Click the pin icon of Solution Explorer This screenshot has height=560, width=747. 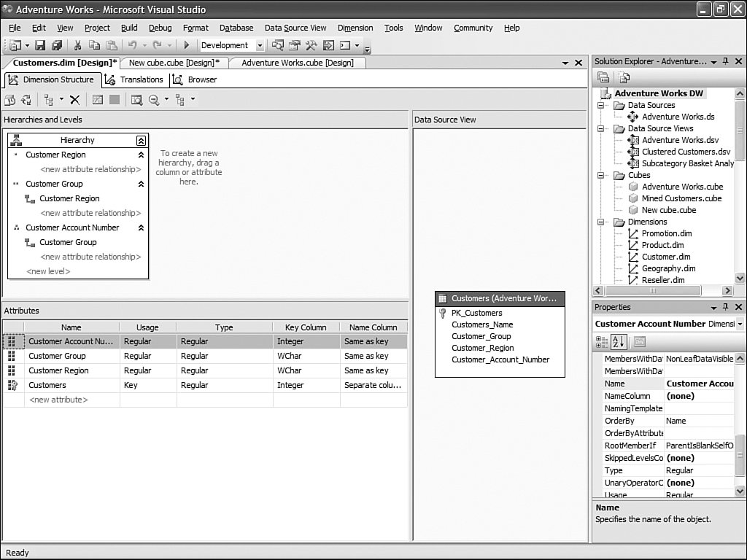pyautogui.click(x=726, y=61)
